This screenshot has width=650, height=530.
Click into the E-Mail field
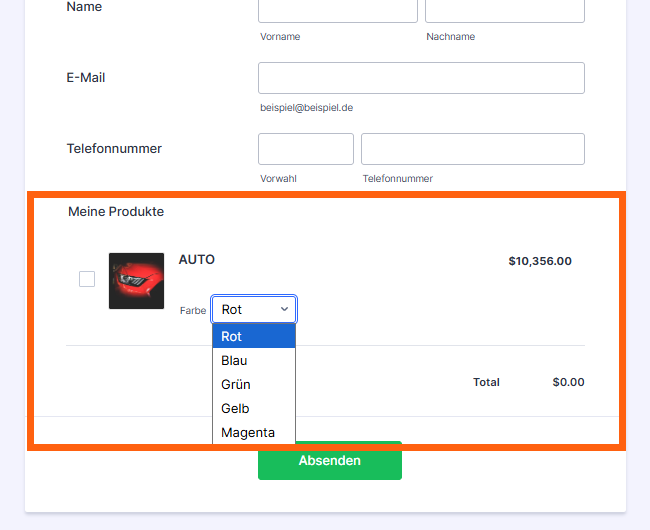(x=421, y=78)
